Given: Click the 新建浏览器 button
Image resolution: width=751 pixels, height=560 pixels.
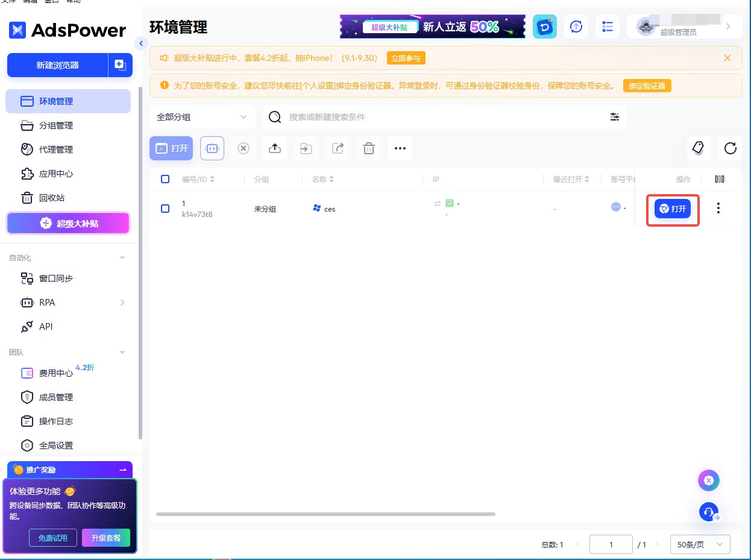Looking at the screenshot, I should (x=58, y=65).
